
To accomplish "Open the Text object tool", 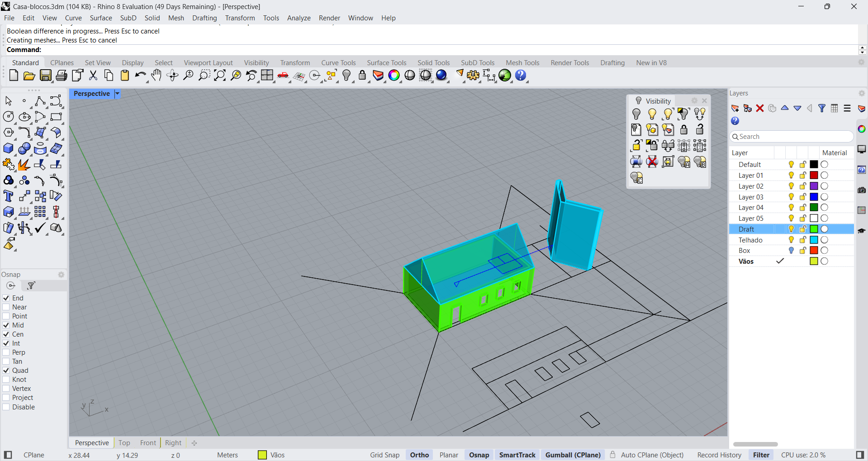I will [9, 196].
